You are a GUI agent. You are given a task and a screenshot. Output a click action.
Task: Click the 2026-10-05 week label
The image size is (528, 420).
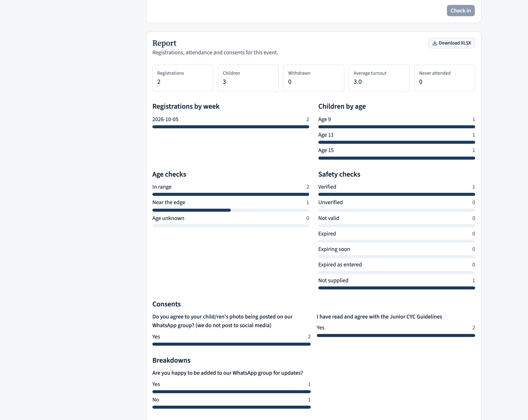(165, 119)
